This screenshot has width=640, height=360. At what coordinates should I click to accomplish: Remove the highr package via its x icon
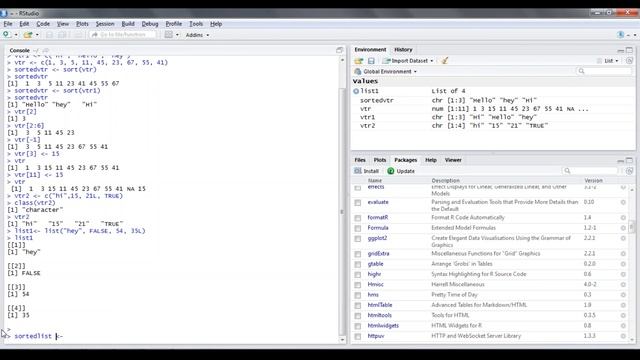point(623,274)
